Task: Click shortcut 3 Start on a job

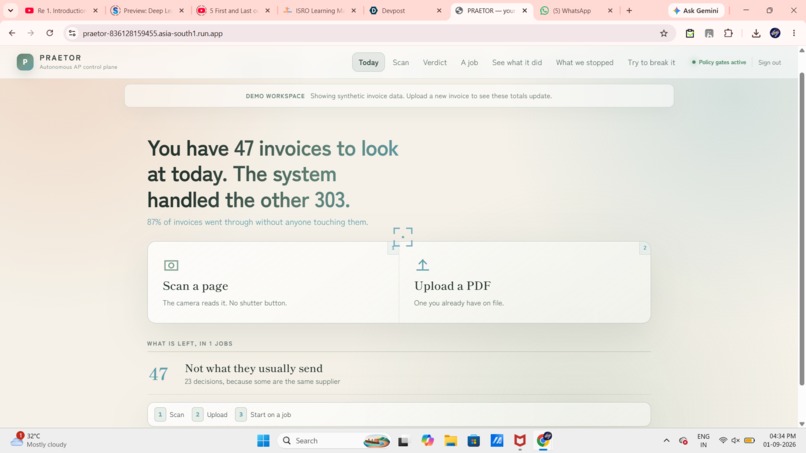Action: coord(264,414)
